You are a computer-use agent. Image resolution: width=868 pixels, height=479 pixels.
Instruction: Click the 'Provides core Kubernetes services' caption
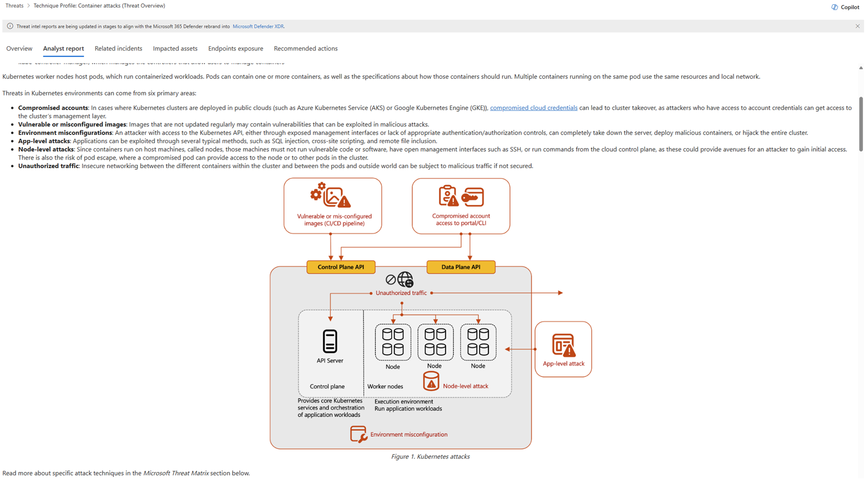[331, 408]
